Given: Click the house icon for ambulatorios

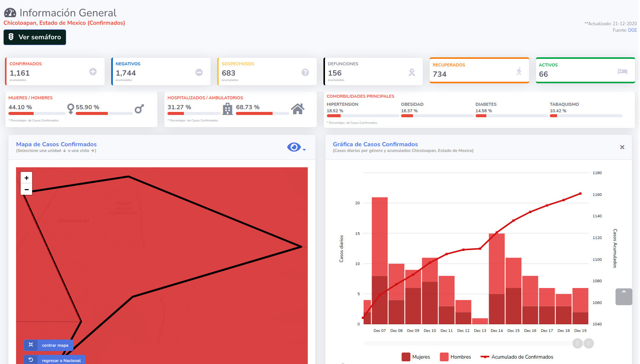Looking at the screenshot, I should 297,109.
